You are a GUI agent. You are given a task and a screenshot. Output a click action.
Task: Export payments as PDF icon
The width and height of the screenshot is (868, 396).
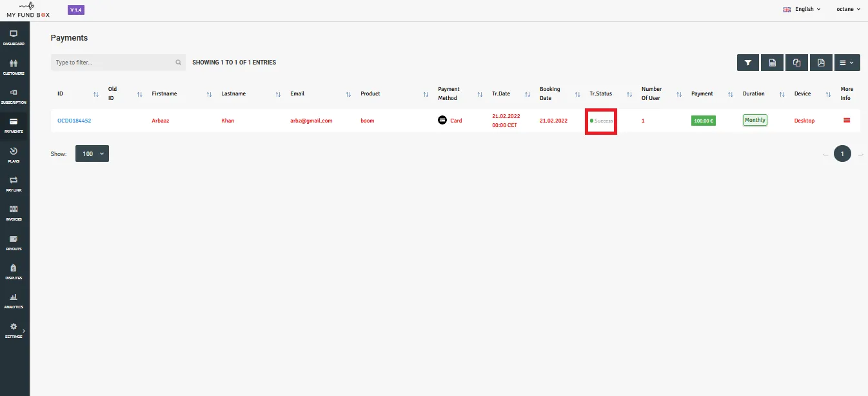pos(821,63)
